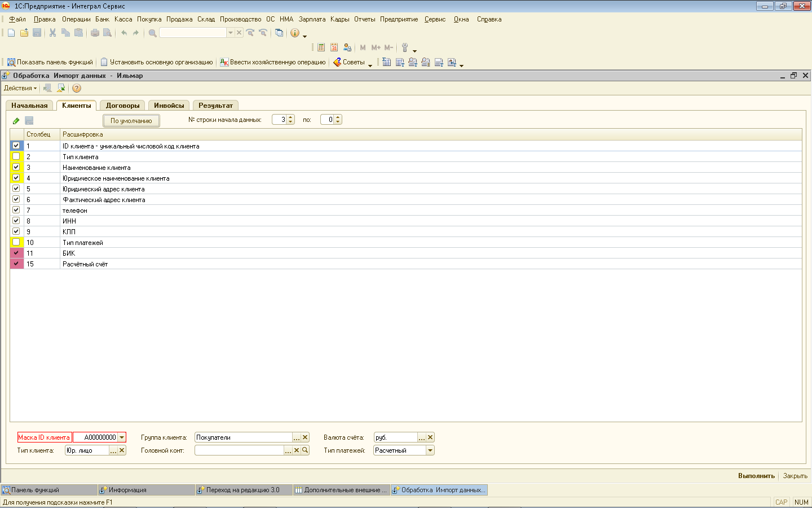Open the 'Зарплата' menu
The width and height of the screenshot is (812, 508).
(x=312, y=19)
